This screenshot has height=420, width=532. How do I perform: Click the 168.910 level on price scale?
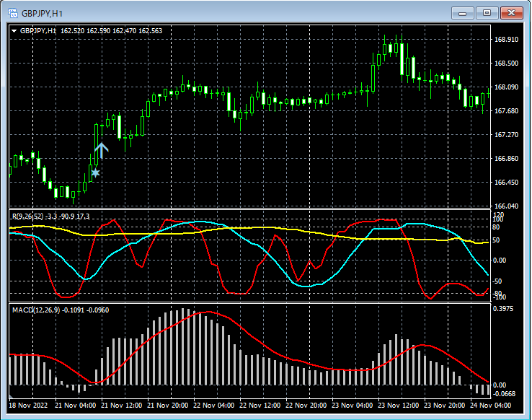tap(507, 40)
